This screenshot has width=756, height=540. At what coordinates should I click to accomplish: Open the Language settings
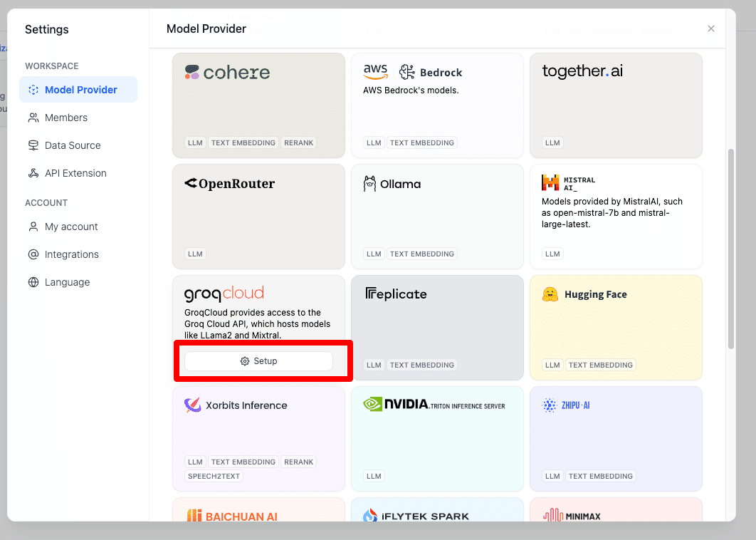[78, 282]
